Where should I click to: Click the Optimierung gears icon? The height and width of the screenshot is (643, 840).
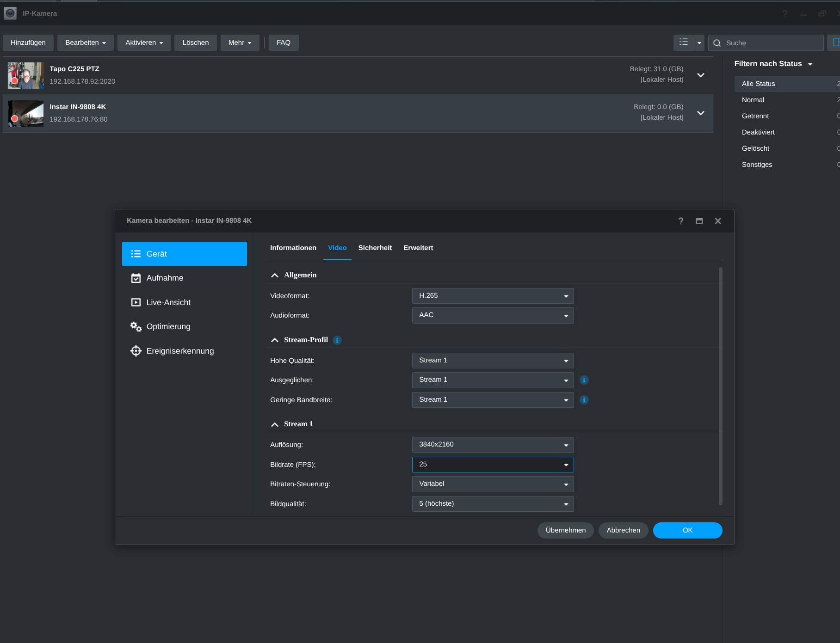(x=136, y=327)
